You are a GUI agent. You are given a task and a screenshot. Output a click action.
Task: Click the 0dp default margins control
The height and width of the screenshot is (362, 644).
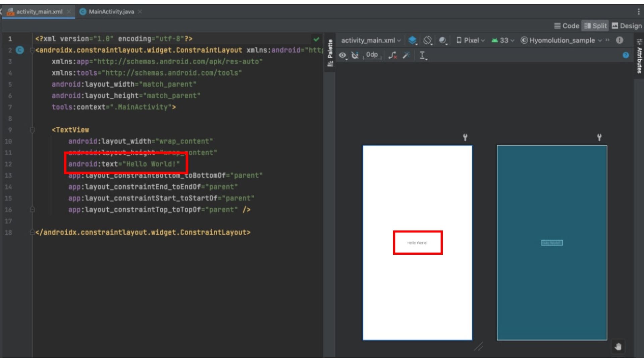372,55
